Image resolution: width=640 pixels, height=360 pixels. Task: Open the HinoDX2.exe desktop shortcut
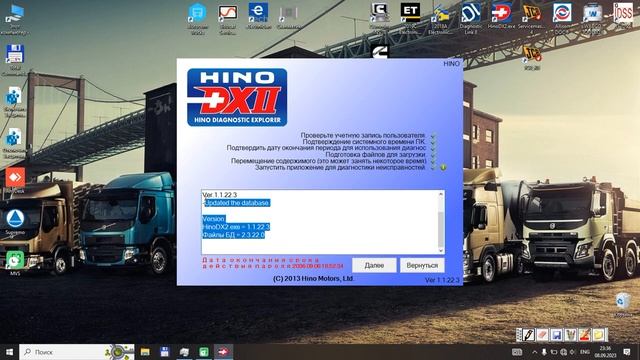501,16
